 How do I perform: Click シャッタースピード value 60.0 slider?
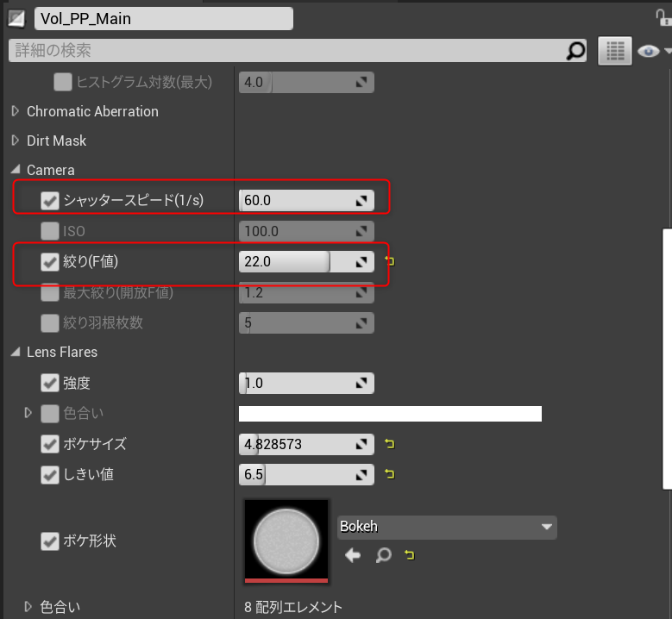pos(306,201)
